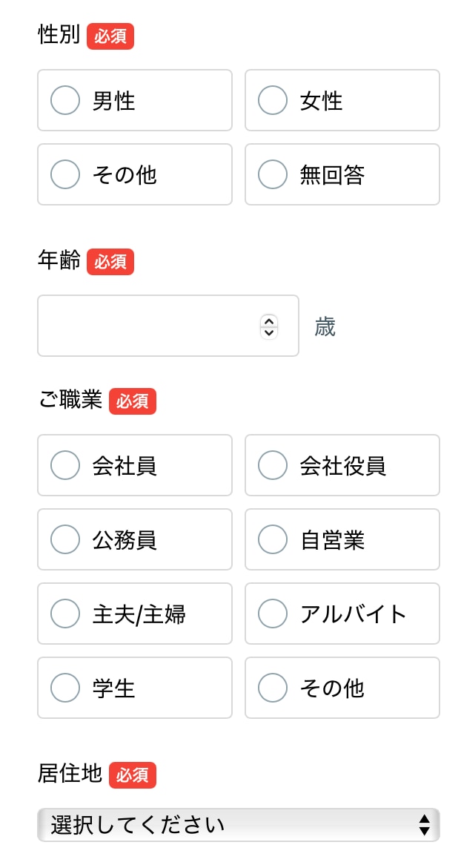Screen dimensions: 461x868
Task: Pick 無回答 gender option
Action: 273,174
